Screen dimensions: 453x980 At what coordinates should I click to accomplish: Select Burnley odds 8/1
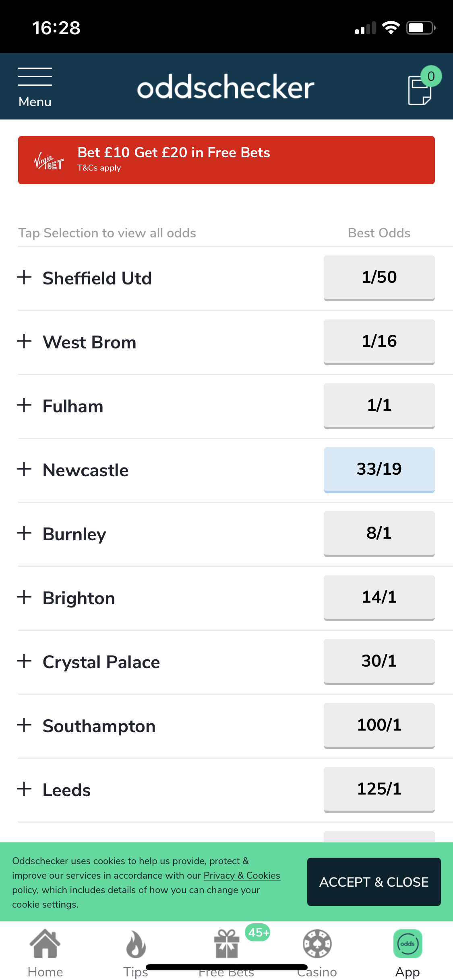pyautogui.click(x=379, y=534)
